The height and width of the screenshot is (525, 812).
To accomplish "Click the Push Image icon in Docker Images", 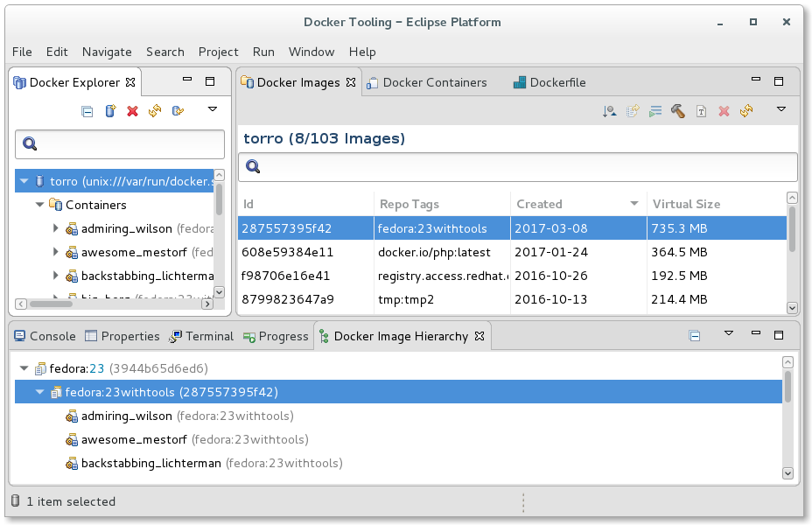I will tap(633, 111).
